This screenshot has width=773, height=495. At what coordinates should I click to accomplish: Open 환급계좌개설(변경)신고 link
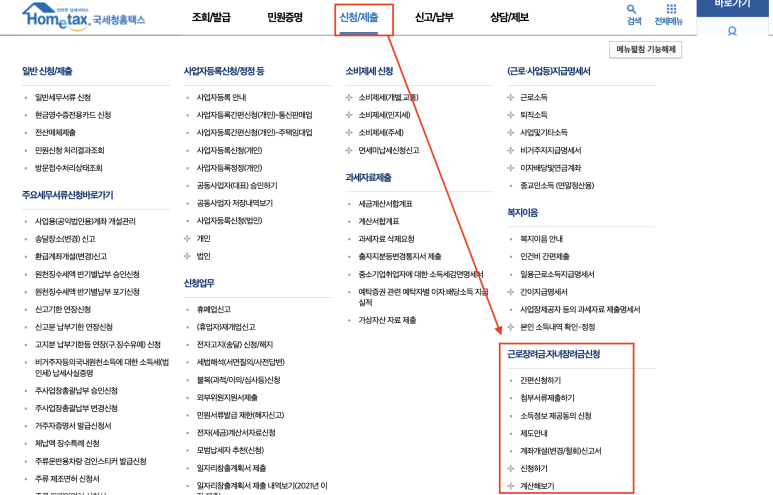pyautogui.click(x=70, y=256)
